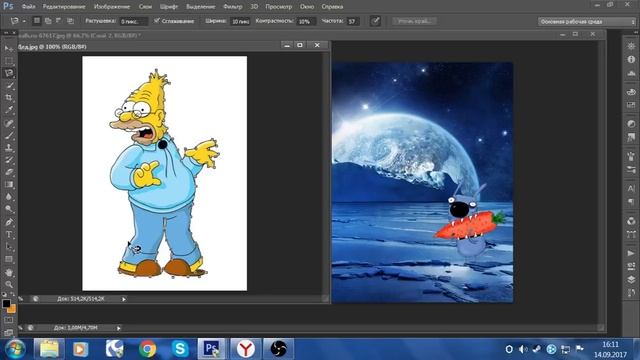Viewport: 640px width, 360px height.
Task: Open the Фильтр menu
Action: click(233, 7)
